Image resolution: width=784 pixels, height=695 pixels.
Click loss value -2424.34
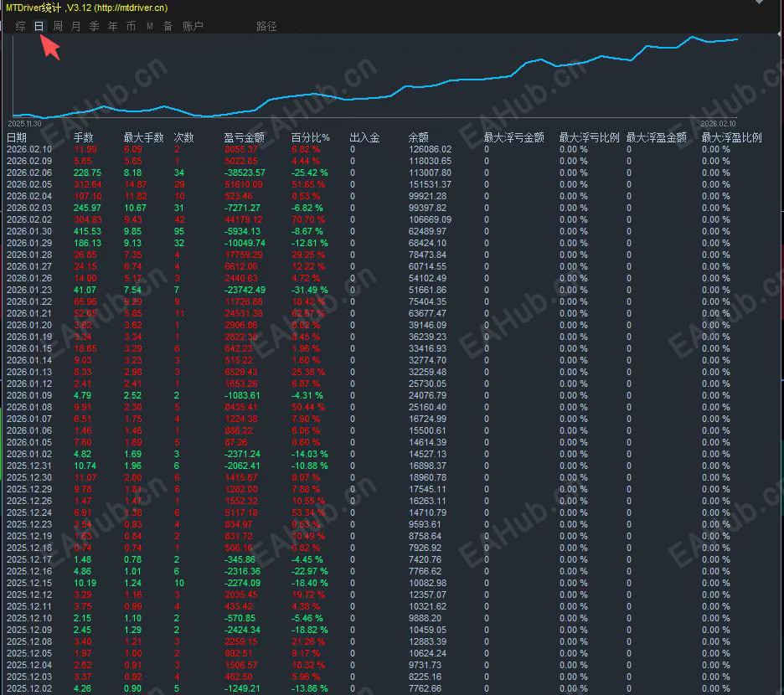pos(242,630)
